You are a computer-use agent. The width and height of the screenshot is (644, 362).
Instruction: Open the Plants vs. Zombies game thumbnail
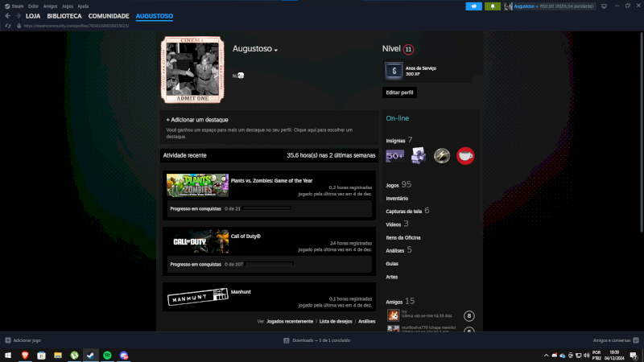pyautogui.click(x=197, y=185)
